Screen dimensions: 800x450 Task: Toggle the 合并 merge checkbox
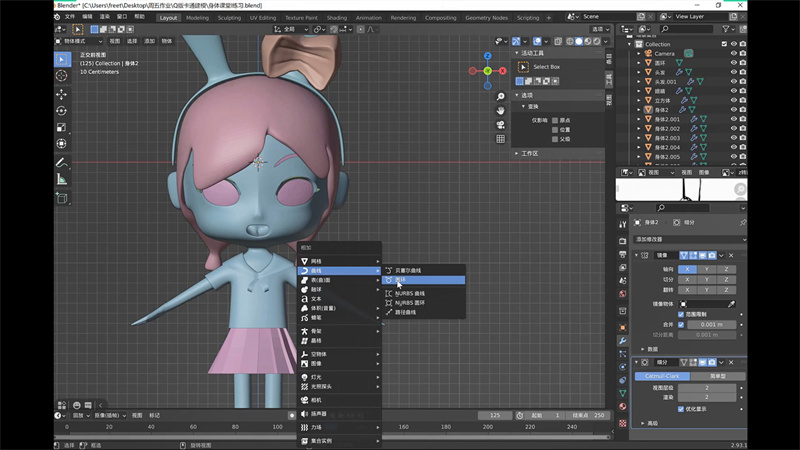point(681,324)
